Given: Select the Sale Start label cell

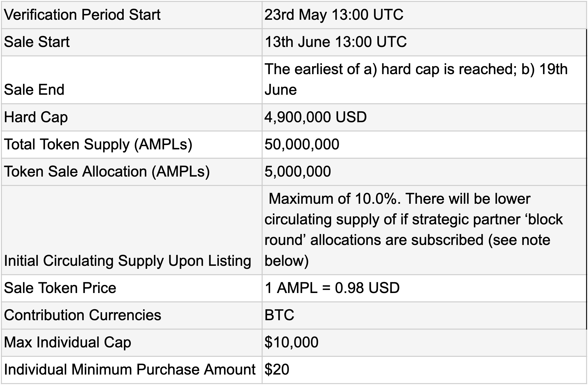Looking at the screenshot, I should (132, 42).
